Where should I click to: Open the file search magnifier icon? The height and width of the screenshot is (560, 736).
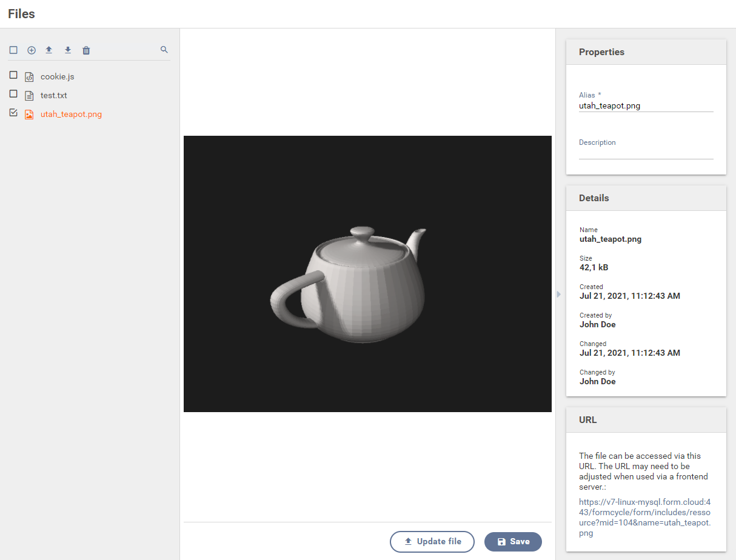(x=164, y=50)
